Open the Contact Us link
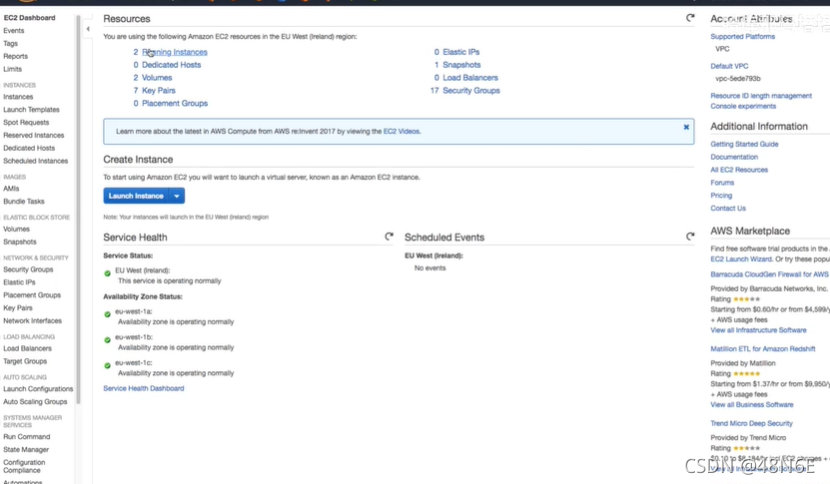Image resolution: width=830 pixels, height=484 pixels. [x=728, y=208]
